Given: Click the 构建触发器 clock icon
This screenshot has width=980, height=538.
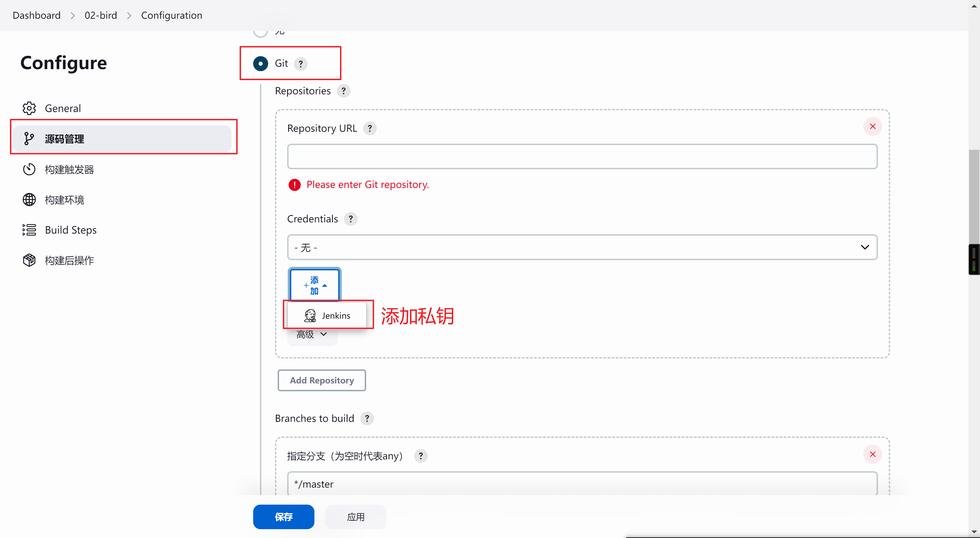Looking at the screenshot, I should 29,169.
